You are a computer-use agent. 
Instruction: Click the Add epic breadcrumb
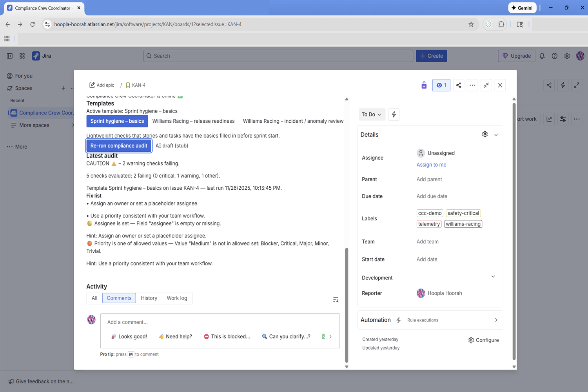(102, 85)
